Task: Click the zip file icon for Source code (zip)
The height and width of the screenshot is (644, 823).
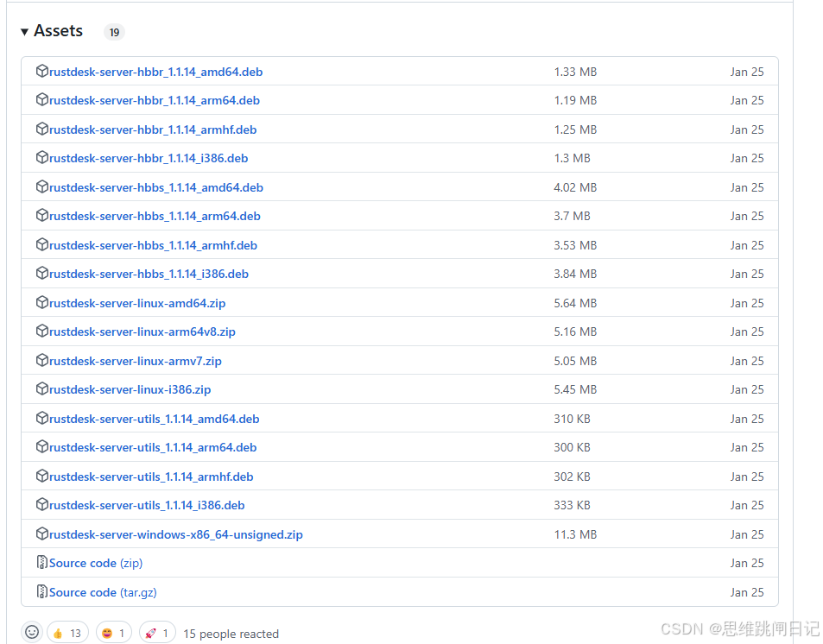Action: point(42,562)
